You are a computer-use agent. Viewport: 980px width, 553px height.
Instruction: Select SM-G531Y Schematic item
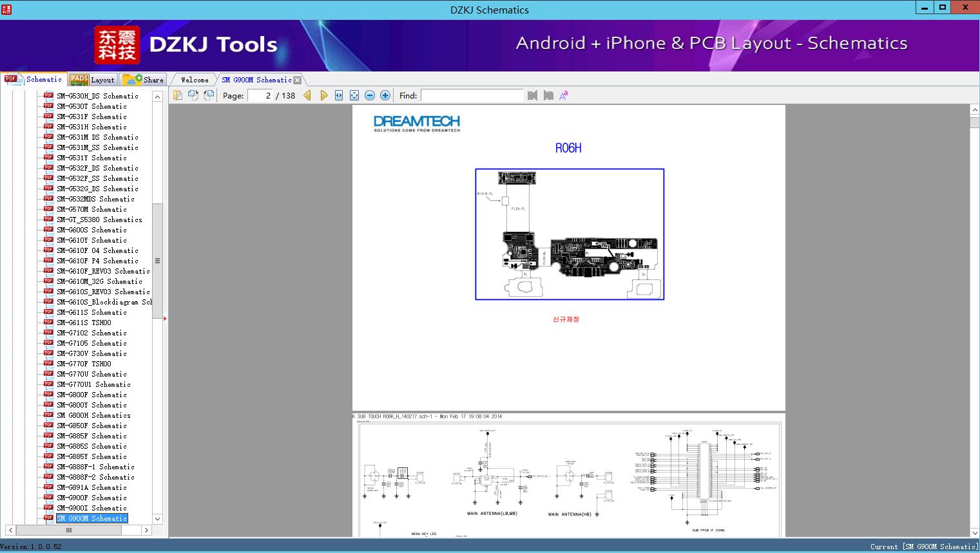click(x=91, y=158)
